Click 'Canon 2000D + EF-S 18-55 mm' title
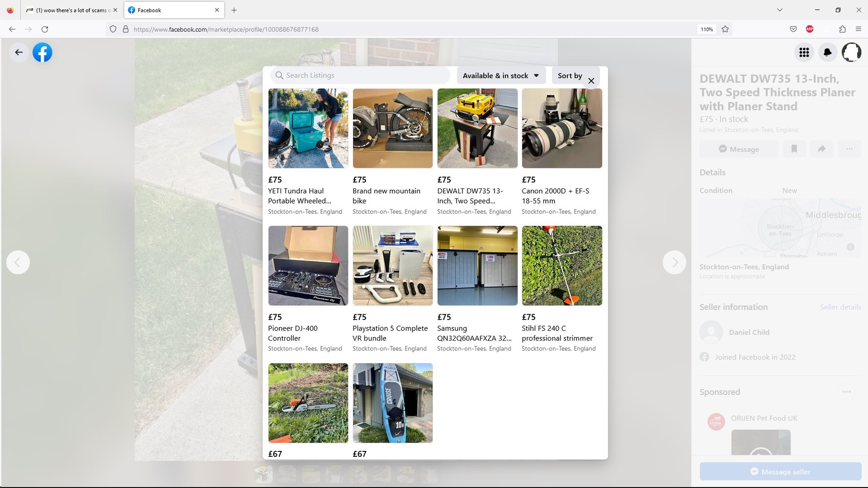 click(x=555, y=196)
